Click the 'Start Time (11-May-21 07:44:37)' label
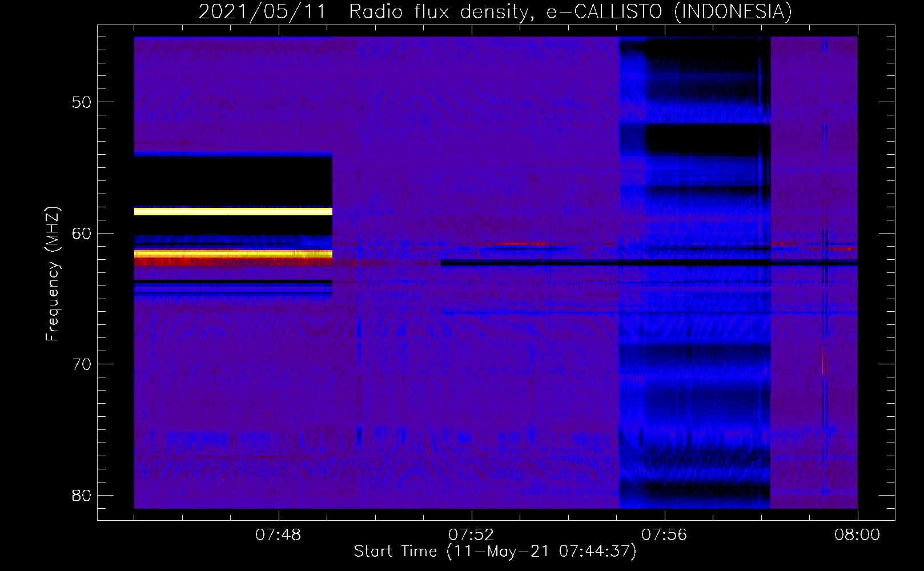924x571 pixels. point(495,552)
